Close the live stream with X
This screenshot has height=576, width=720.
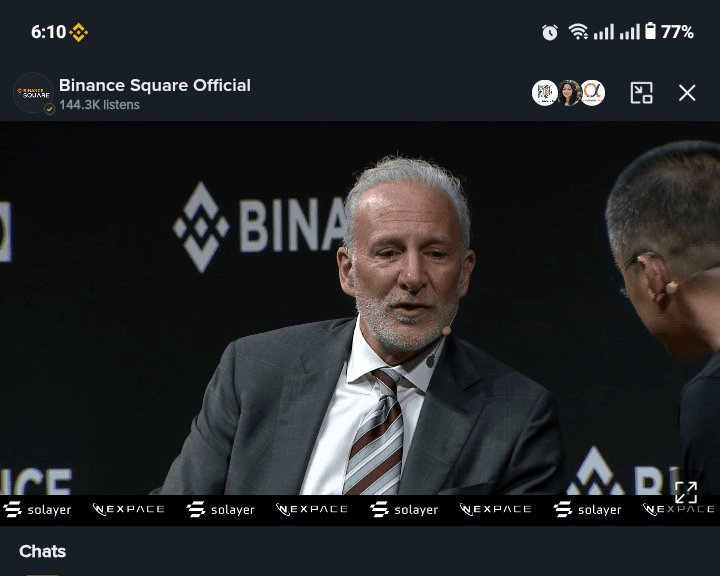(x=687, y=93)
